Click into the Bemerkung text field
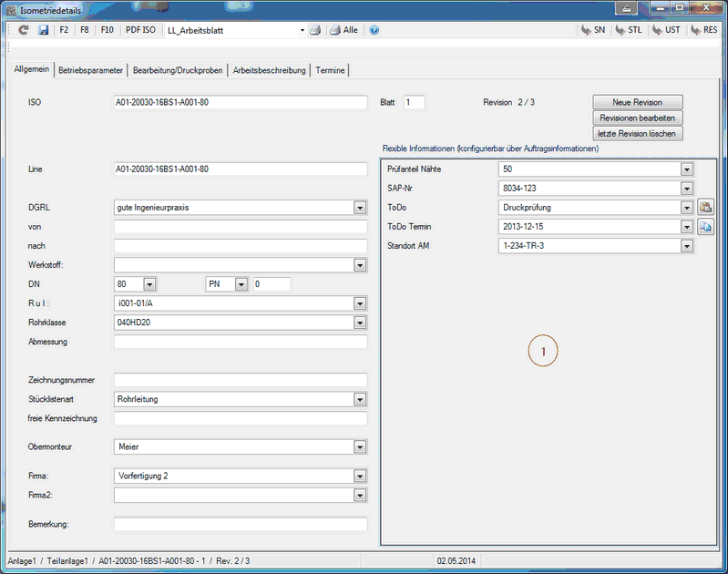Screen dimensions: 728x574 click(241, 525)
